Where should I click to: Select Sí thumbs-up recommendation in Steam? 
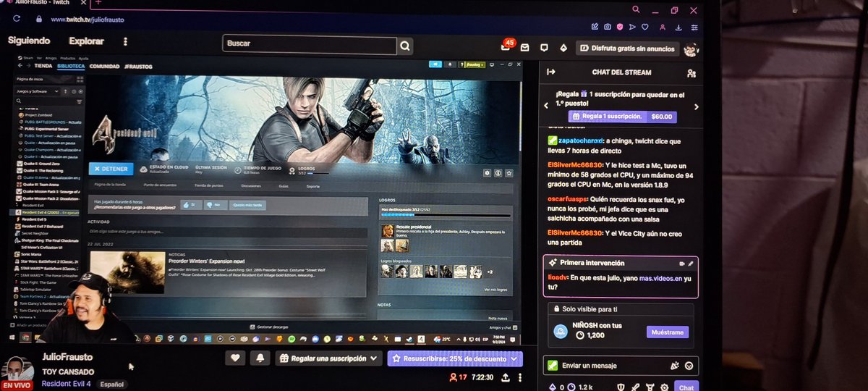[190, 205]
